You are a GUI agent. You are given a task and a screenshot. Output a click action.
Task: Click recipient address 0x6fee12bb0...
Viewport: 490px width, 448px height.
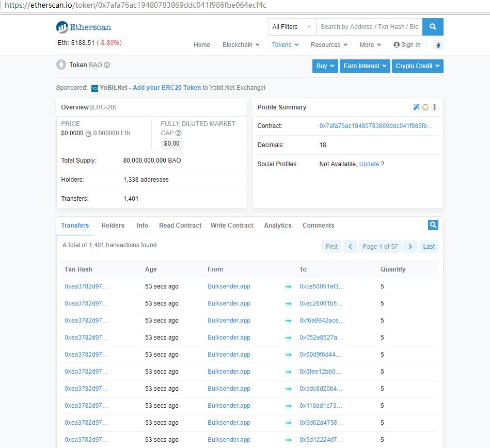320,372
